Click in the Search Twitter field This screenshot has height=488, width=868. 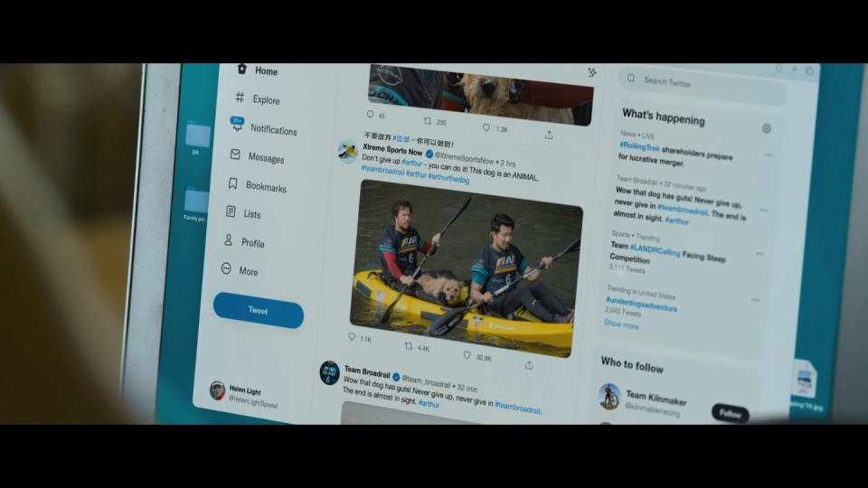click(702, 86)
